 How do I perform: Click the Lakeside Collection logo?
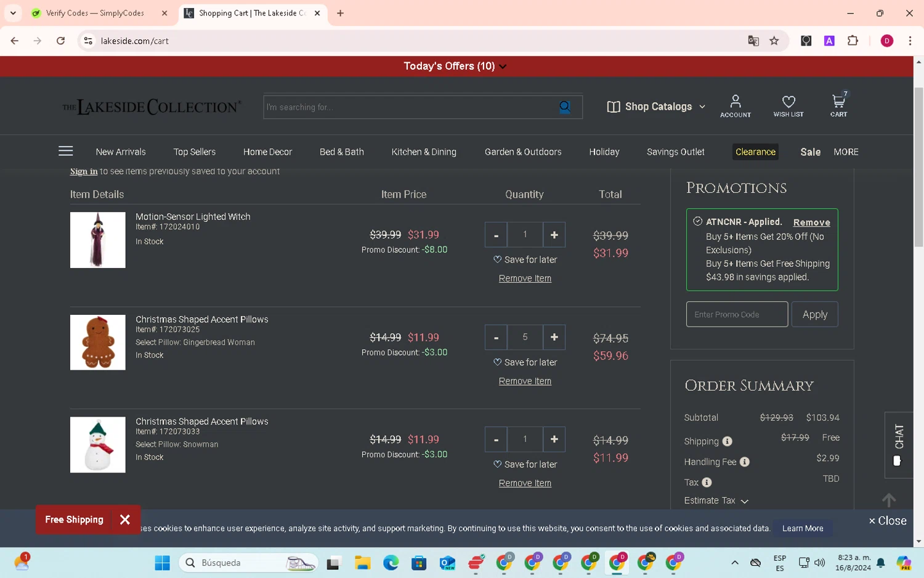152,107
